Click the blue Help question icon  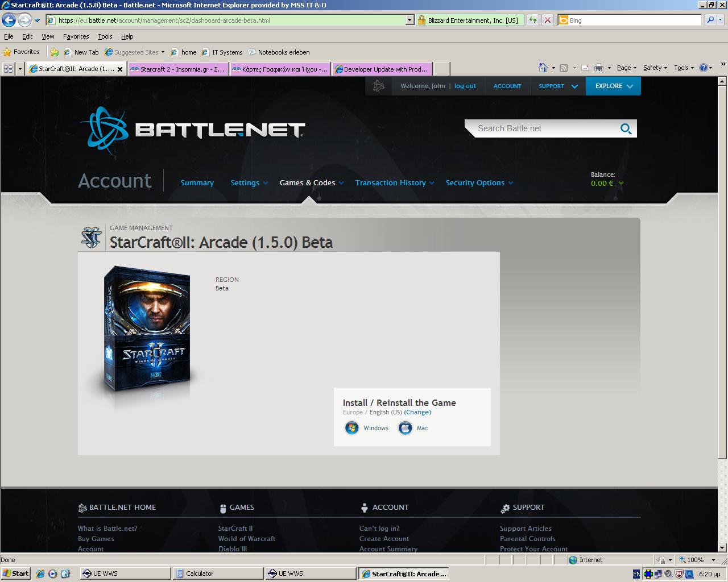(x=704, y=68)
